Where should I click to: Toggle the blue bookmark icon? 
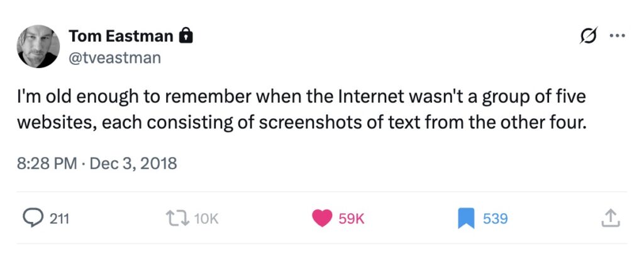pos(466,218)
